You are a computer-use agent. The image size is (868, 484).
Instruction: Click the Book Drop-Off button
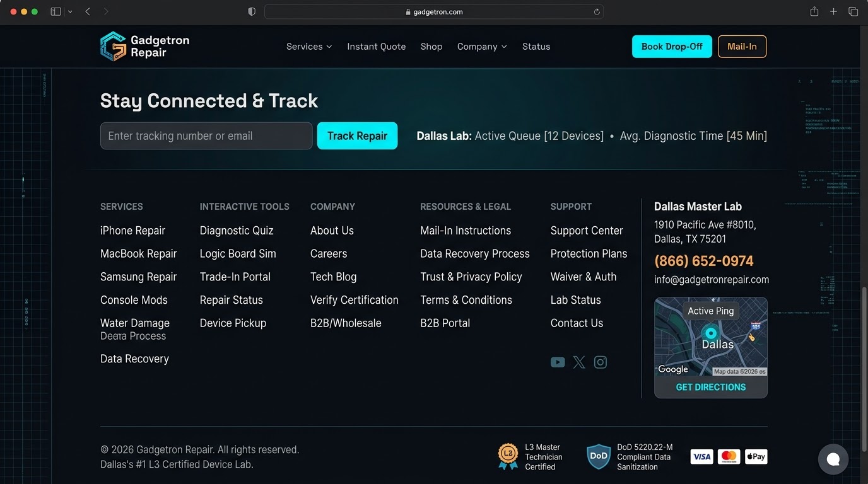click(x=672, y=47)
